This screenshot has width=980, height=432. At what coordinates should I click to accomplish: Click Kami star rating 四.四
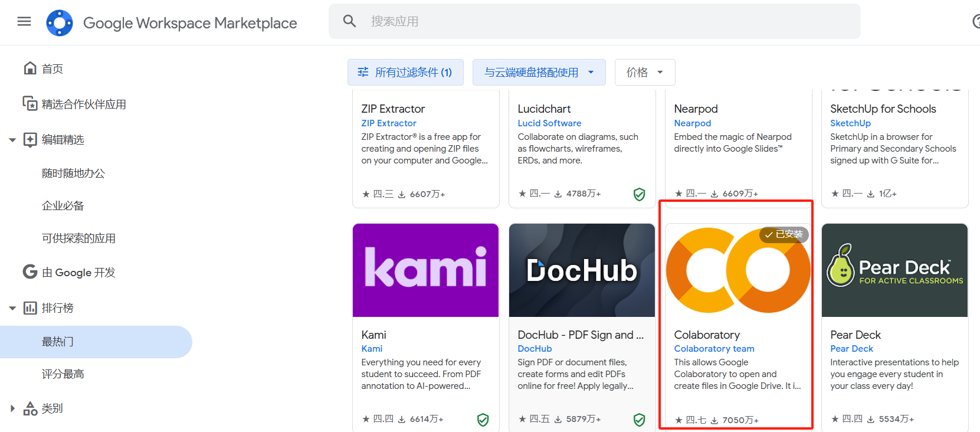pos(378,419)
